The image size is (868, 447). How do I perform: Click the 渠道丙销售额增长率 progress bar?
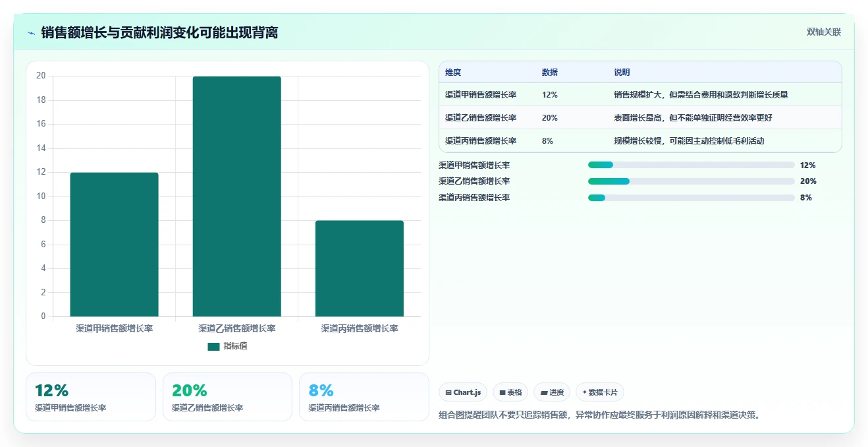click(692, 198)
